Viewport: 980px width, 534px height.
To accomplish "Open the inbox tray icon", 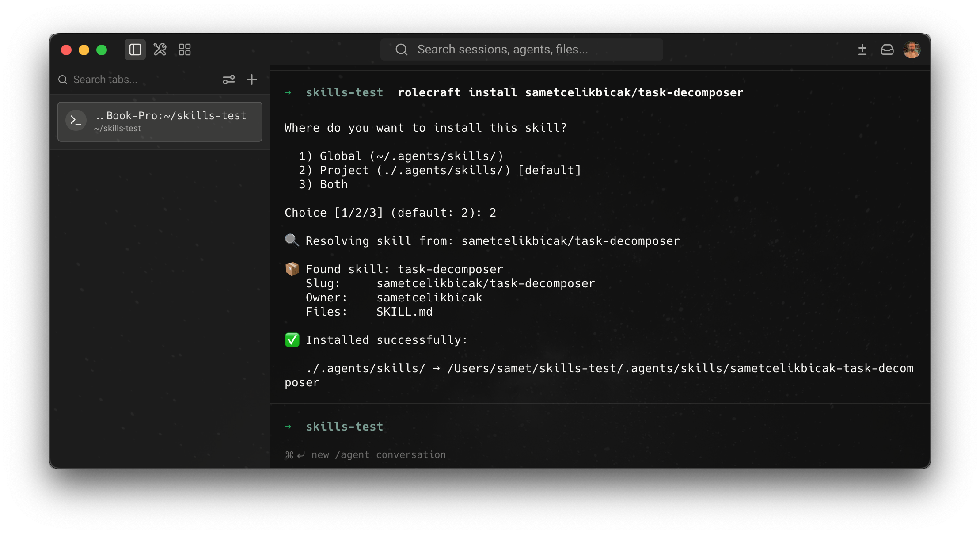I will (x=887, y=50).
